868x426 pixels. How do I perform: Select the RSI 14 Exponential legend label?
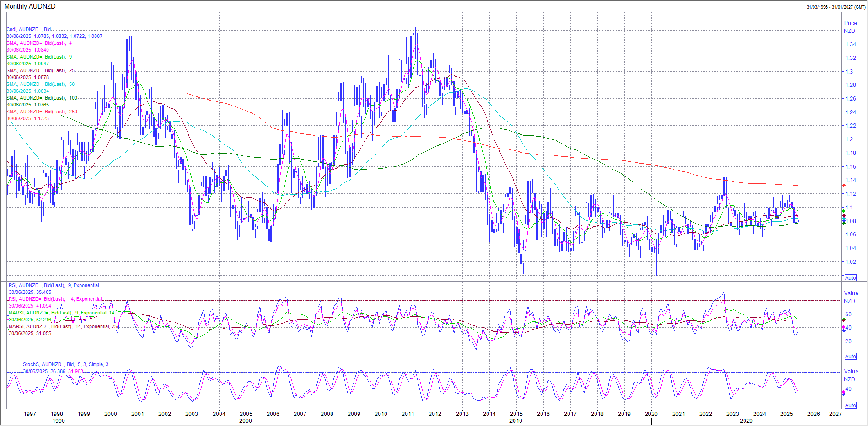55,299
